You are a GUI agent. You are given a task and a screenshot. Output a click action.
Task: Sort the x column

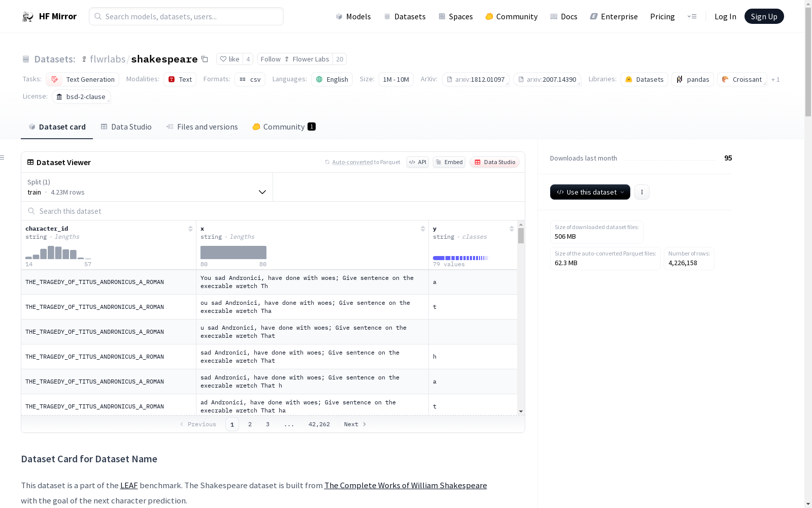click(423, 229)
